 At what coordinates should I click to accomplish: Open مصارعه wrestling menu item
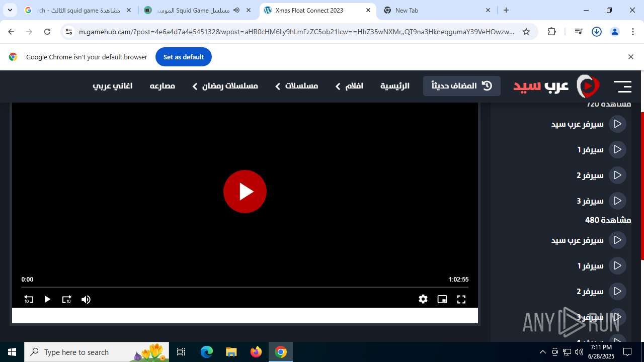pos(163,86)
